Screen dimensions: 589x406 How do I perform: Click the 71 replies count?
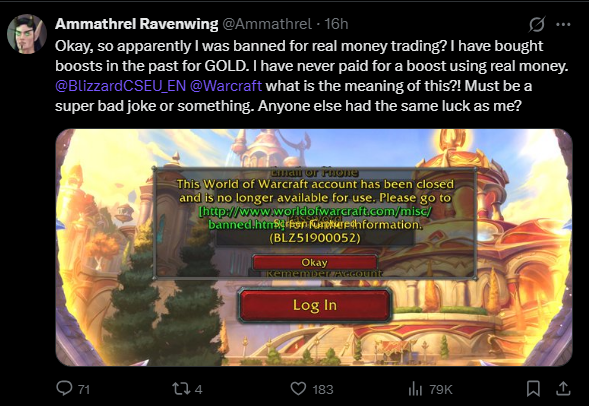click(x=84, y=389)
